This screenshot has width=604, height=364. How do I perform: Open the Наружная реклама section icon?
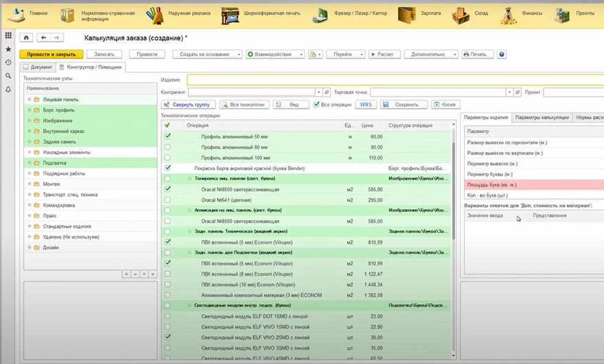coord(155,15)
